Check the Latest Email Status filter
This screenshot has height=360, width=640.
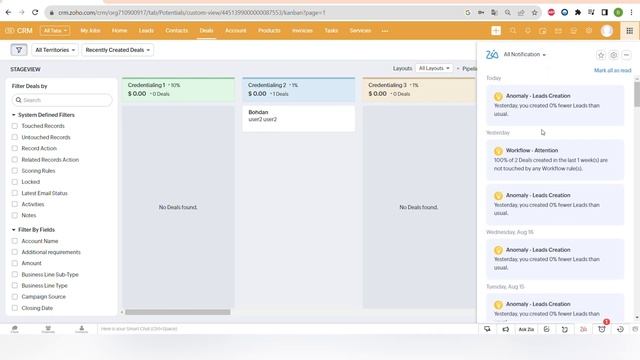(15, 193)
